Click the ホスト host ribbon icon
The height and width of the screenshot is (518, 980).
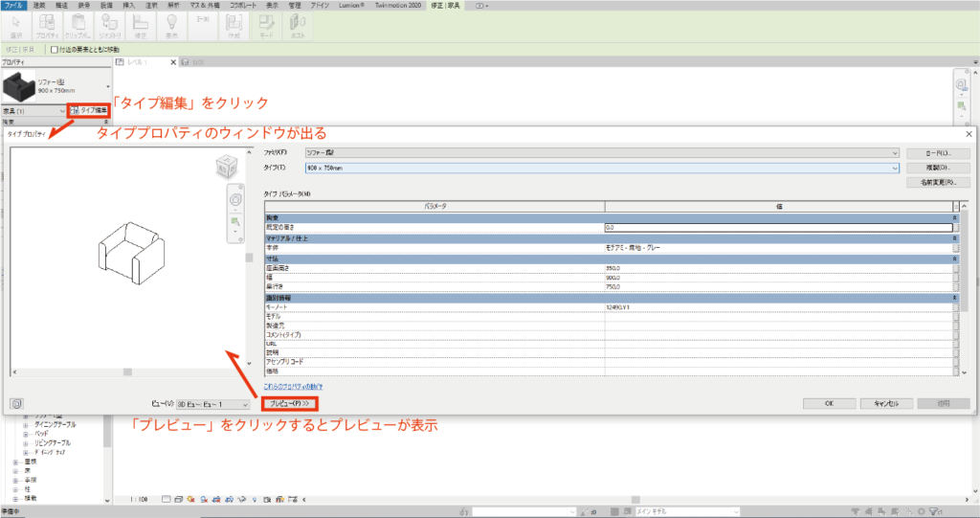[298, 25]
